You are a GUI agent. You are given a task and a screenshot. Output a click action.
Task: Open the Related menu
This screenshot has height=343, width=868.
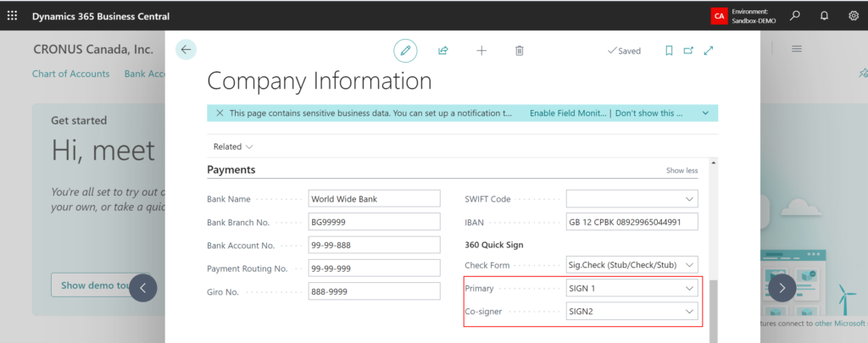pos(233,147)
